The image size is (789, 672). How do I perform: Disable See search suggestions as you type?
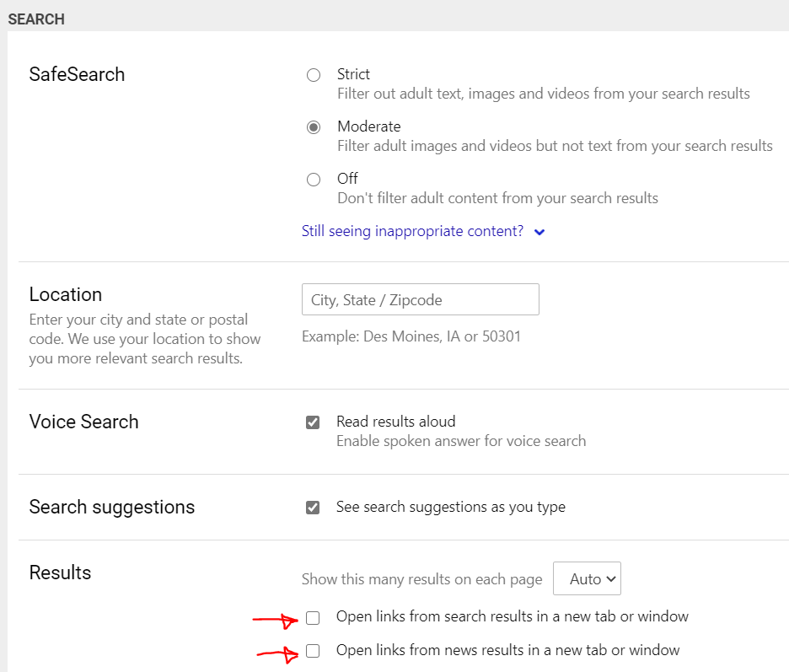tap(313, 508)
